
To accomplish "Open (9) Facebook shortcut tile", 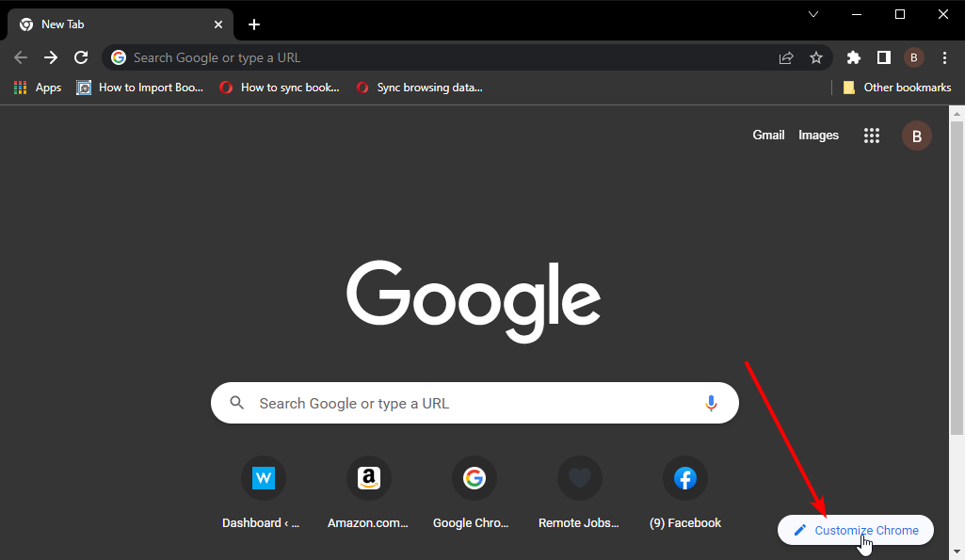I will (685, 492).
